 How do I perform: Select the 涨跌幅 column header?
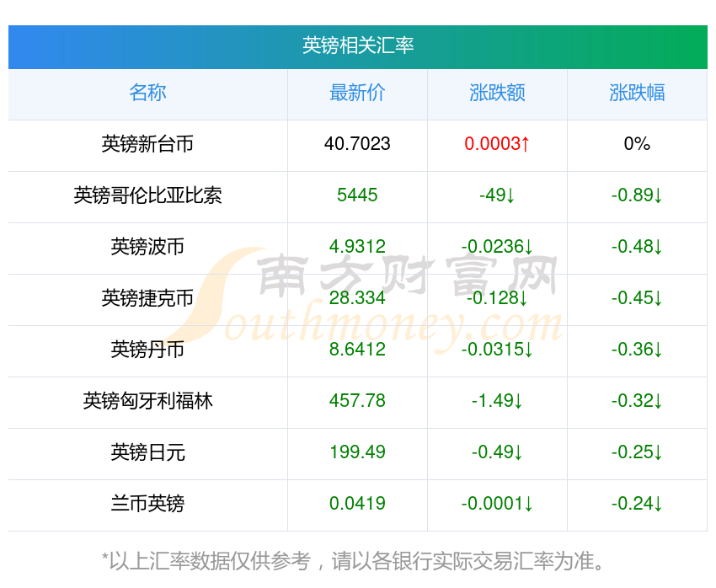[637, 93]
